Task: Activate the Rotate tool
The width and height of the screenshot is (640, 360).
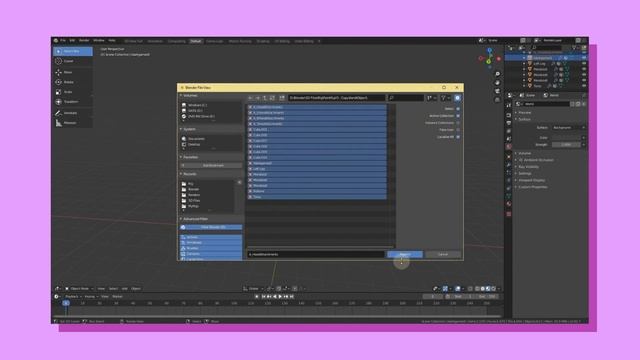Action: [73, 82]
